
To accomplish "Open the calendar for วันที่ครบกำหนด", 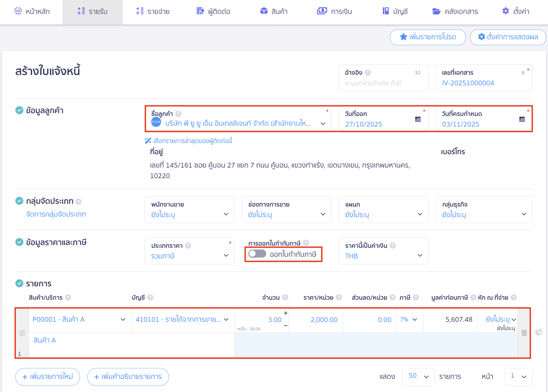I will [x=522, y=119].
